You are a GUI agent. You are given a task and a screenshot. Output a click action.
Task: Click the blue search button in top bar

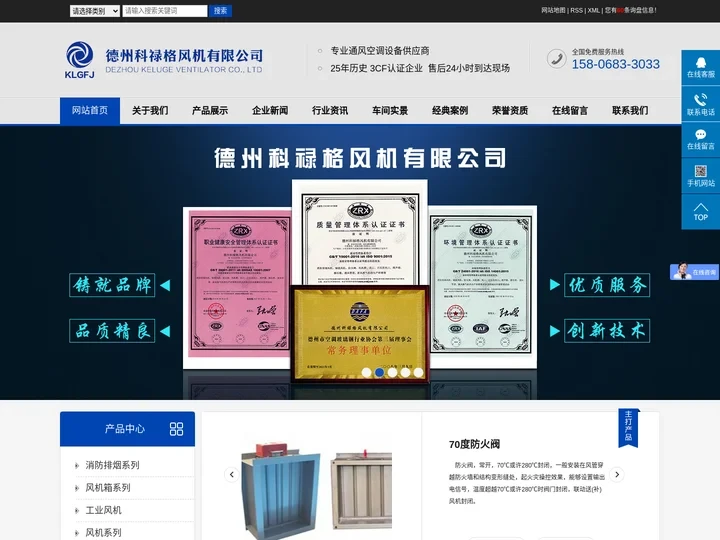[220, 11]
